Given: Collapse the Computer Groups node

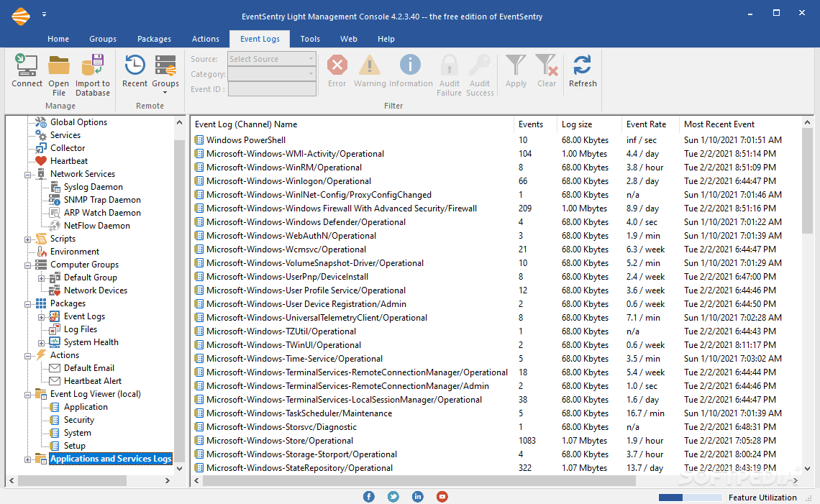Looking at the screenshot, I should pyautogui.click(x=28, y=265).
